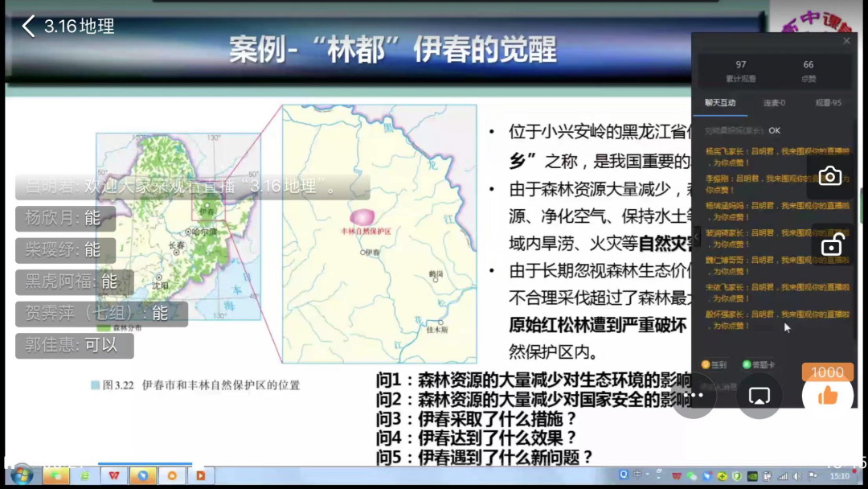Click the 1000 like counter badge
The height and width of the screenshot is (489, 868).
click(x=827, y=372)
